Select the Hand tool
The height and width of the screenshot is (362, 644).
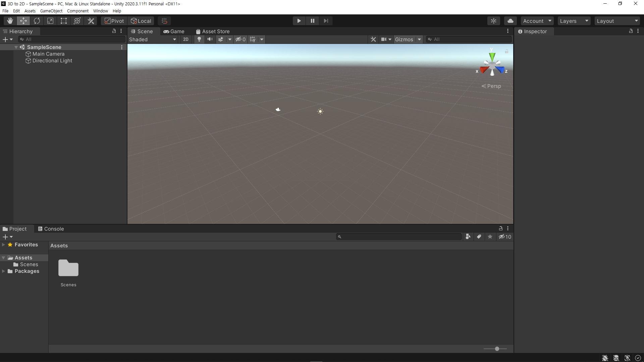click(x=10, y=21)
